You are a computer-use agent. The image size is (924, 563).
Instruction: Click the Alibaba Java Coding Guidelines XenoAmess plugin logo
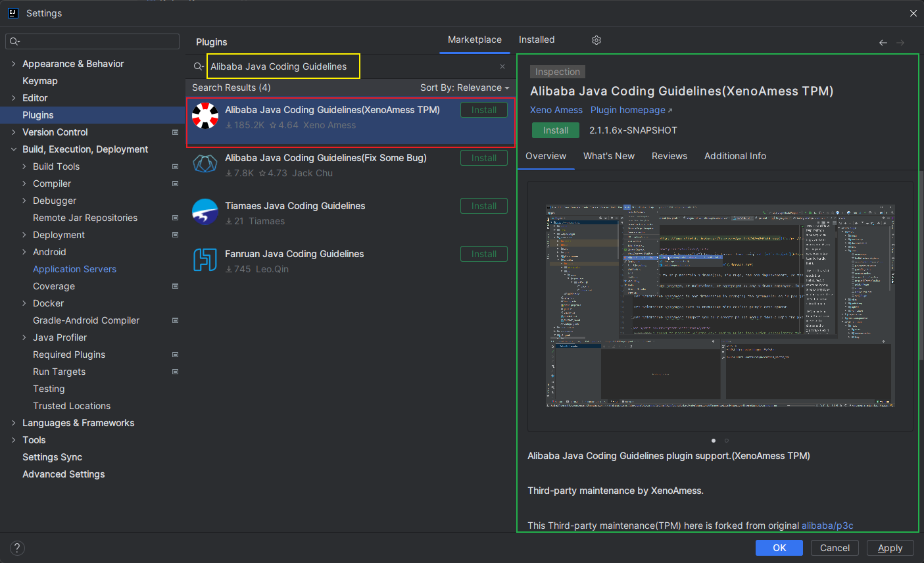click(205, 116)
